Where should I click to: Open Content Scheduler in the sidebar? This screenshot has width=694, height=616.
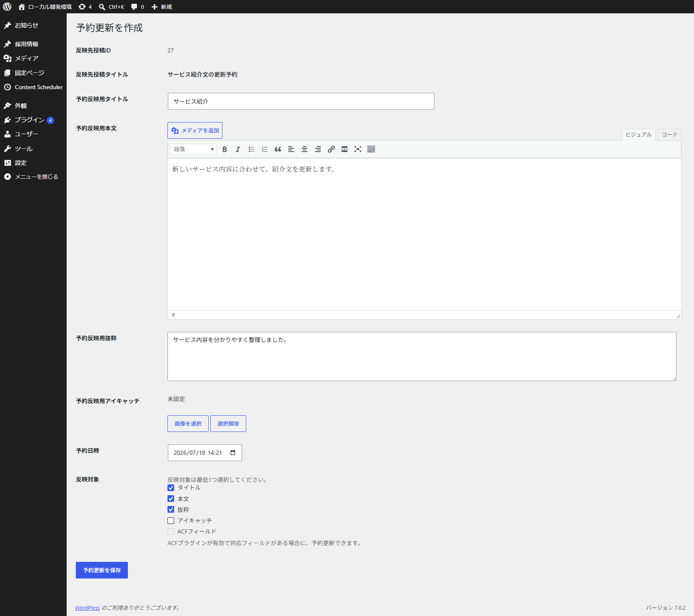[x=33, y=87]
